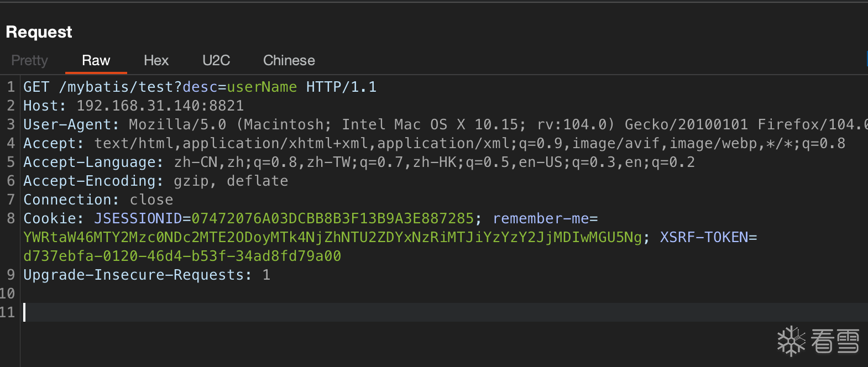The image size is (868, 367).
Task: Click the XSRF-TOKEN value d737ebfa
Action: (x=182, y=256)
